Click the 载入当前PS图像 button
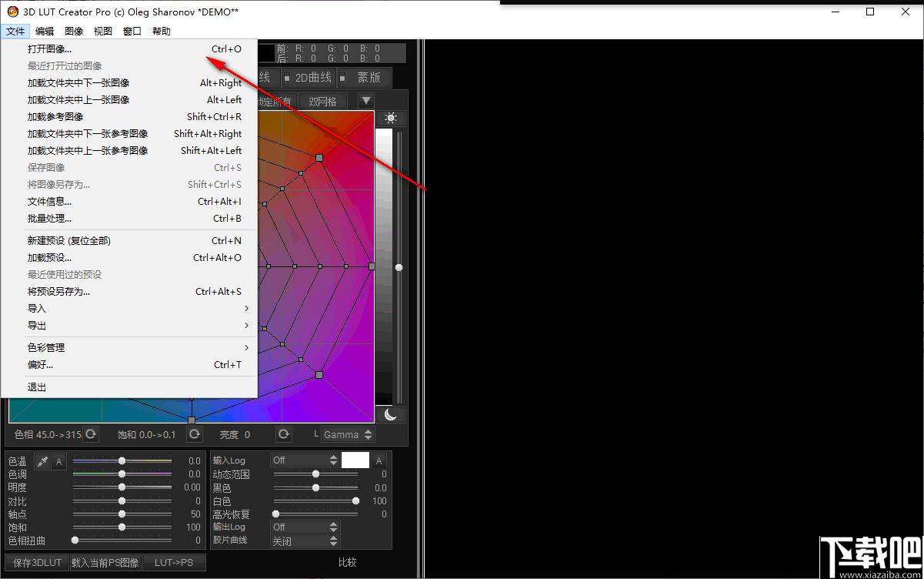Viewport: 924px width, 579px height. tap(105, 562)
